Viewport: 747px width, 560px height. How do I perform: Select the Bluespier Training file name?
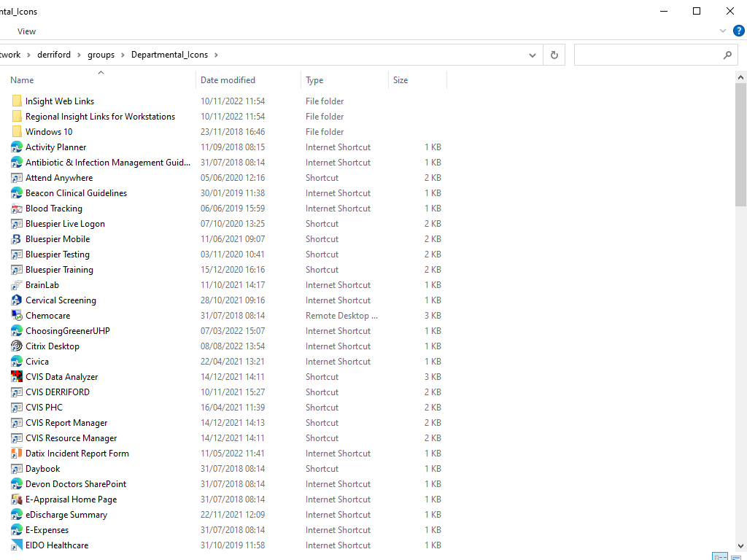tap(60, 270)
